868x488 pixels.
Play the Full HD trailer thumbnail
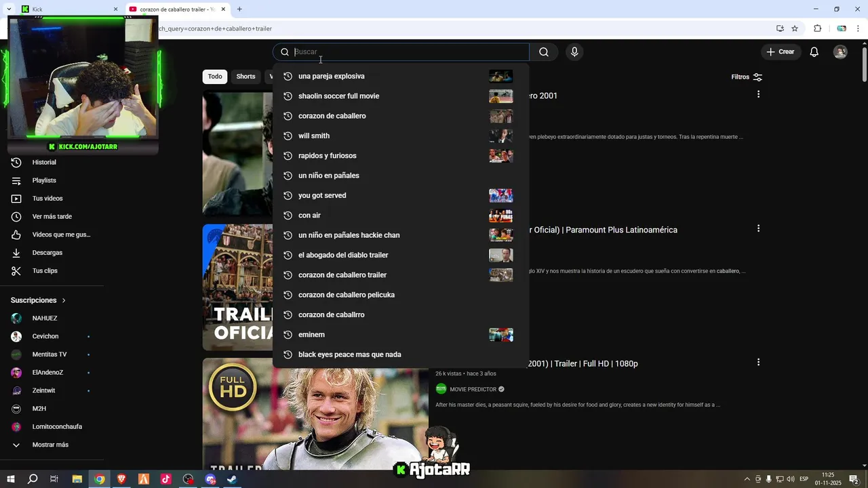[315, 414]
